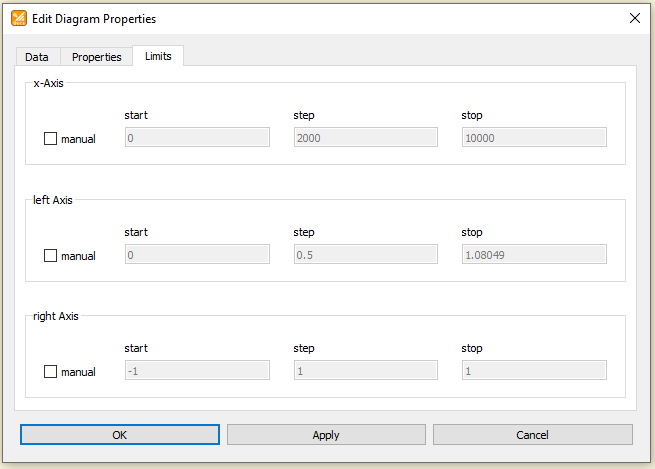Check the right Axis manual option
Image resolution: width=655 pixels, height=469 pixels.
pyautogui.click(x=51, y=372)
